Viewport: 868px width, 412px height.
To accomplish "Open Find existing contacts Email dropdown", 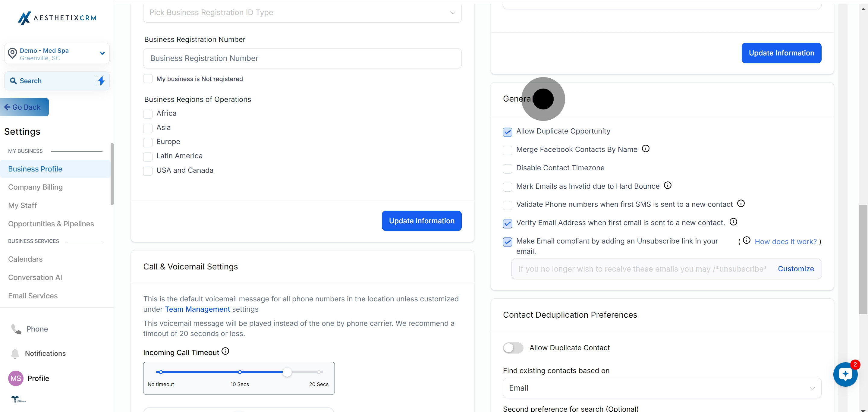I will pos(662,388).
